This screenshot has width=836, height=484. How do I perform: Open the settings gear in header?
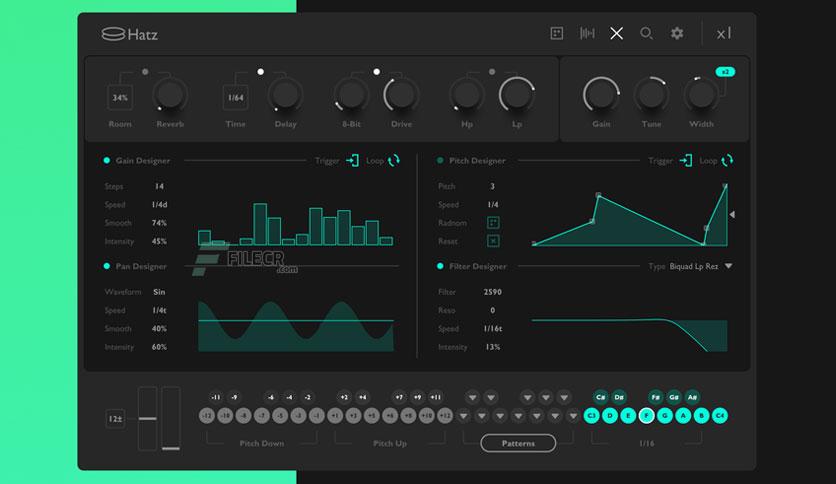pyautogui.click(x=677, y=34)
